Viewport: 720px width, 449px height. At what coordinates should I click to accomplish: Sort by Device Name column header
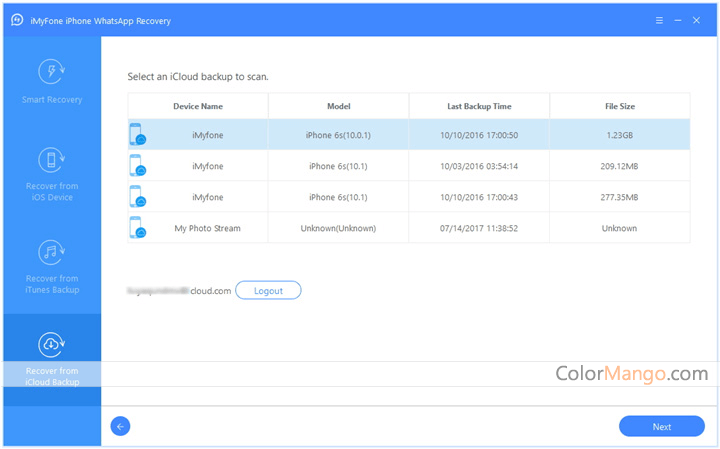(x=198, y=106)
